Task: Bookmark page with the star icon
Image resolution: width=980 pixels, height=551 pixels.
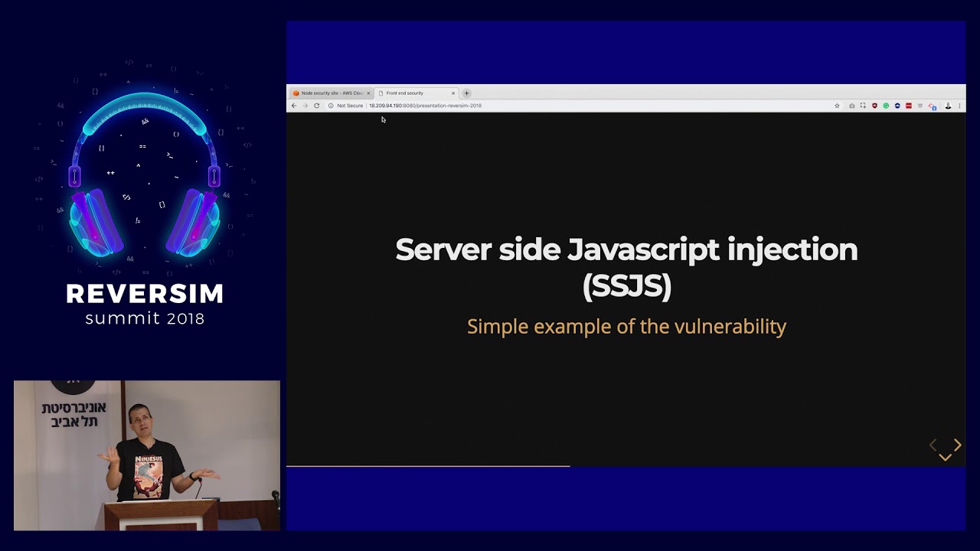Action: tap(837, 106)
